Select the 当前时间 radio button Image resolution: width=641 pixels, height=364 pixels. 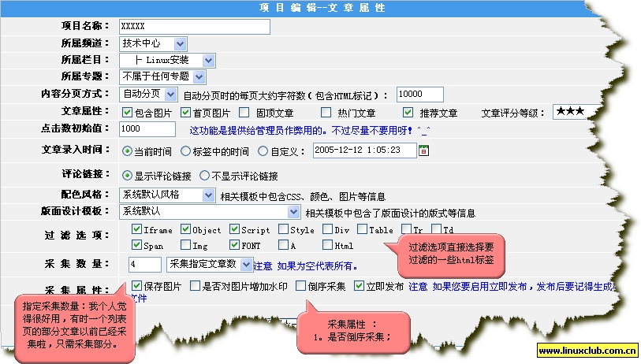pyautogui.click(x=127, y=151)
